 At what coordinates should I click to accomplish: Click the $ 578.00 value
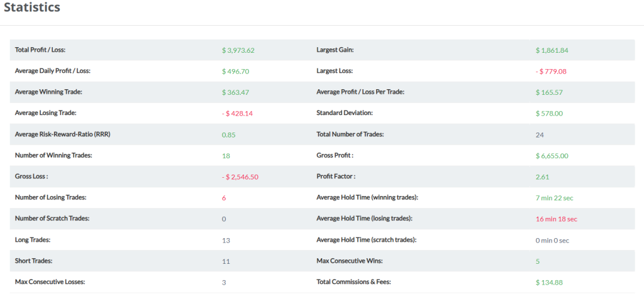pos(549,113)
